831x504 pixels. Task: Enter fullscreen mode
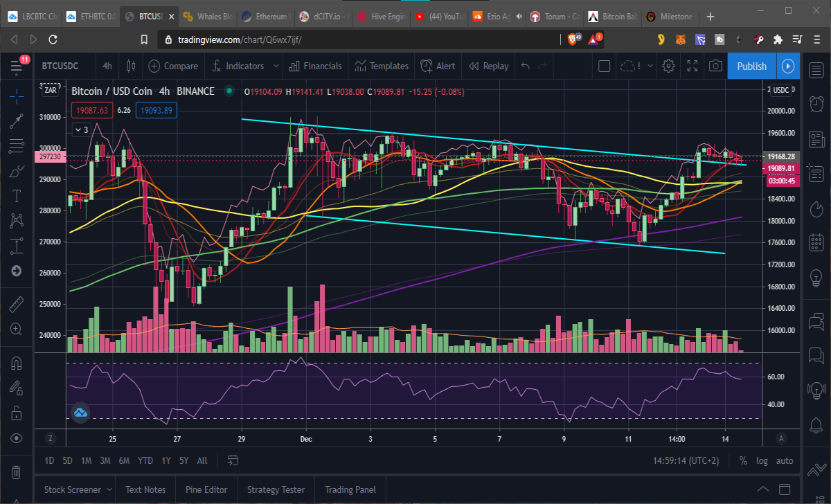coord(692,66)
